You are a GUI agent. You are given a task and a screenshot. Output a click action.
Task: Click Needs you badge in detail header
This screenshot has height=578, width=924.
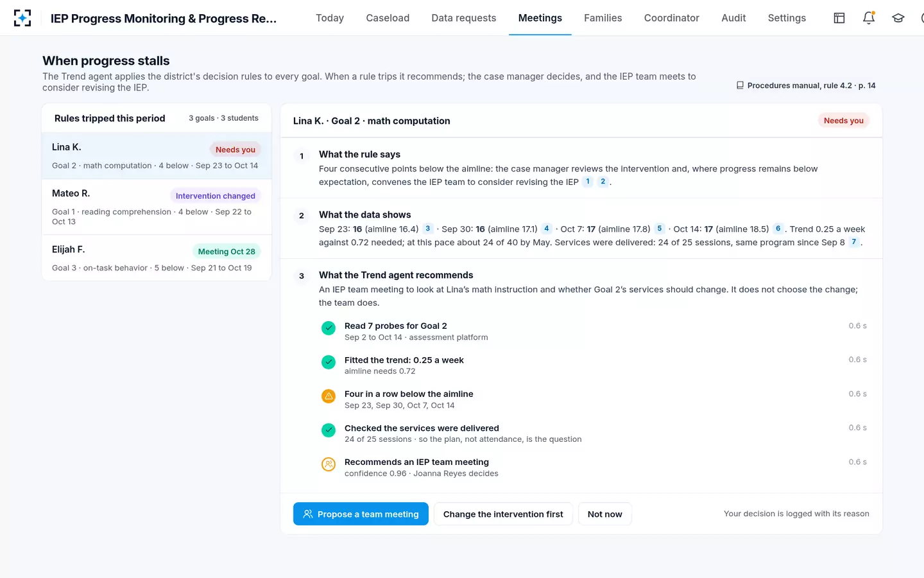pos(844,121)
